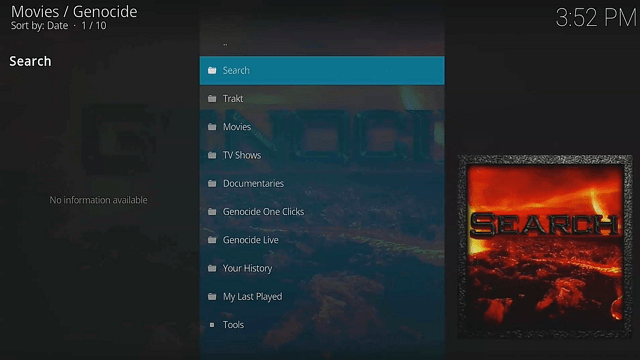Viewport: 640px width, 360px height.
Task: Open Genocide Live
Action: click(322, 240)
